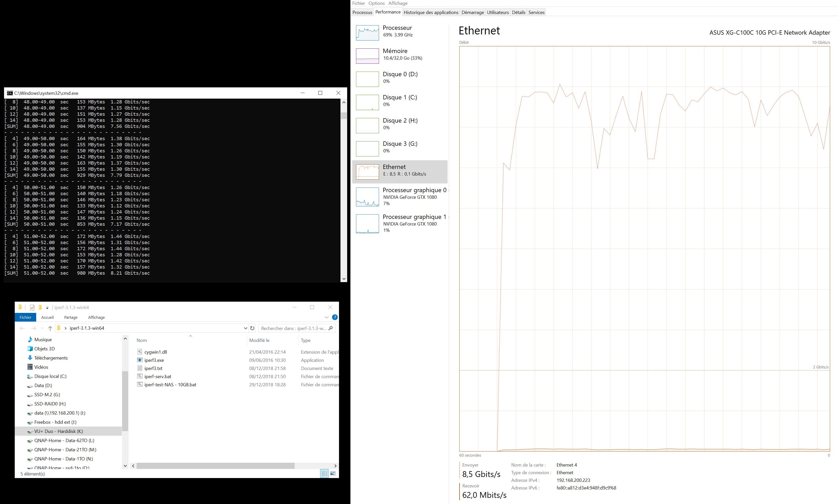Select QNAP-Home Data-62TO (L:) drive
838x504 pixels.
point(64,441)
